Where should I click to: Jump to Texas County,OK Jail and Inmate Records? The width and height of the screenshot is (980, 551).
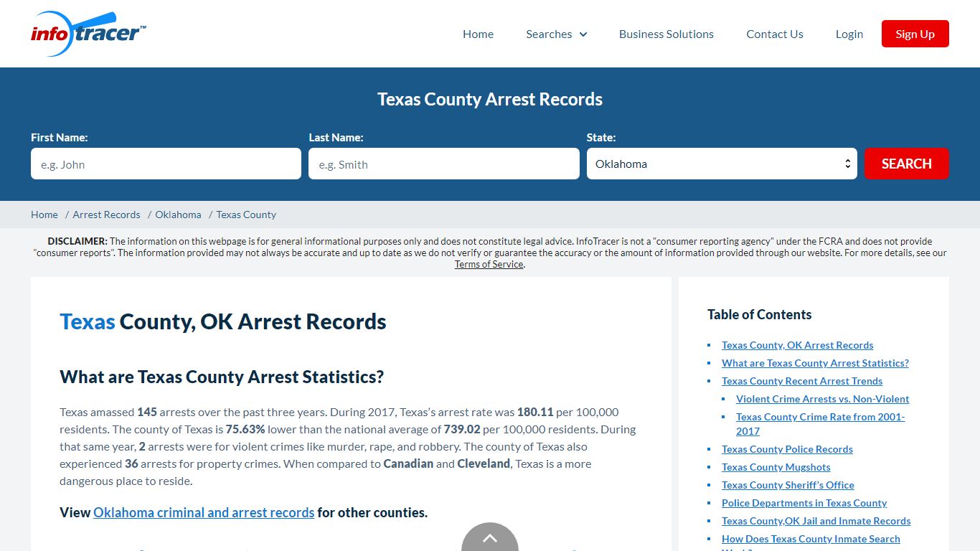click(816, 521)
